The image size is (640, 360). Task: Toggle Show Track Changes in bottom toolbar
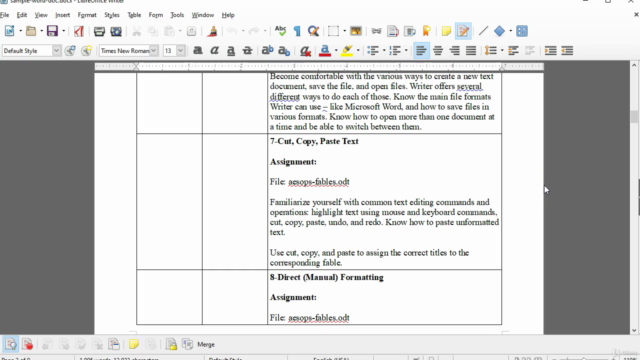[11, 344]
